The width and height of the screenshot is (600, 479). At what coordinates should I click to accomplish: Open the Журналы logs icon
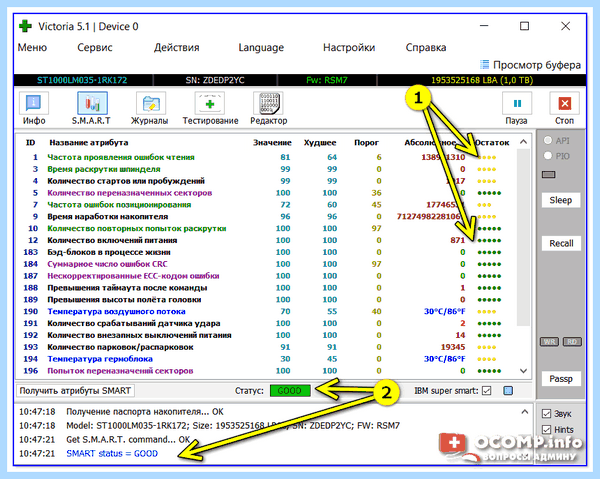[x=150, y=104]
